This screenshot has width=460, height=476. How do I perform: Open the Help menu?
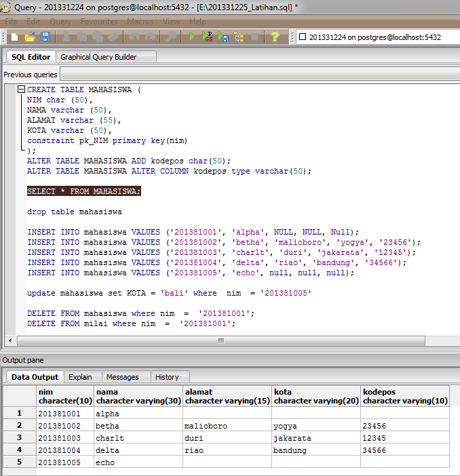click(x=197, y=22)
